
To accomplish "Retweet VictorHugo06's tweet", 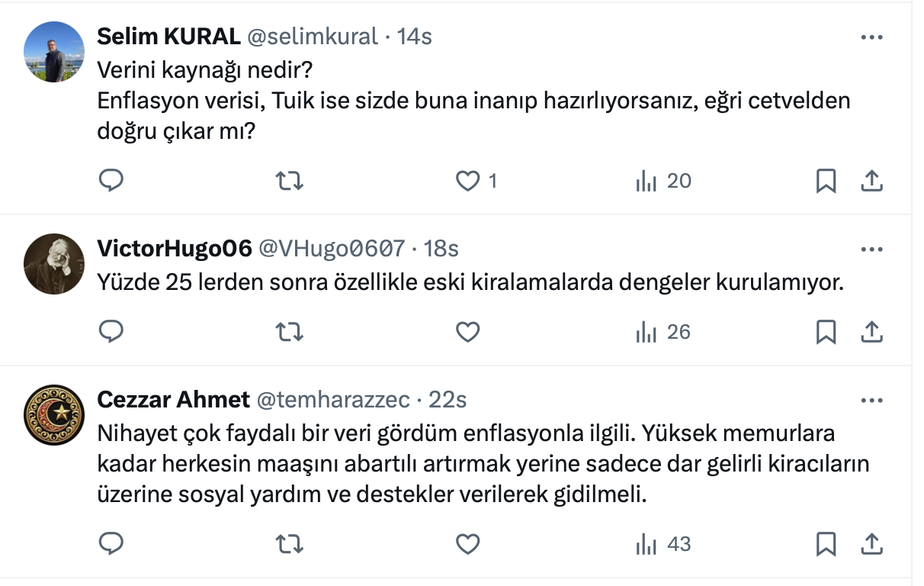I will tap(290, 332).
